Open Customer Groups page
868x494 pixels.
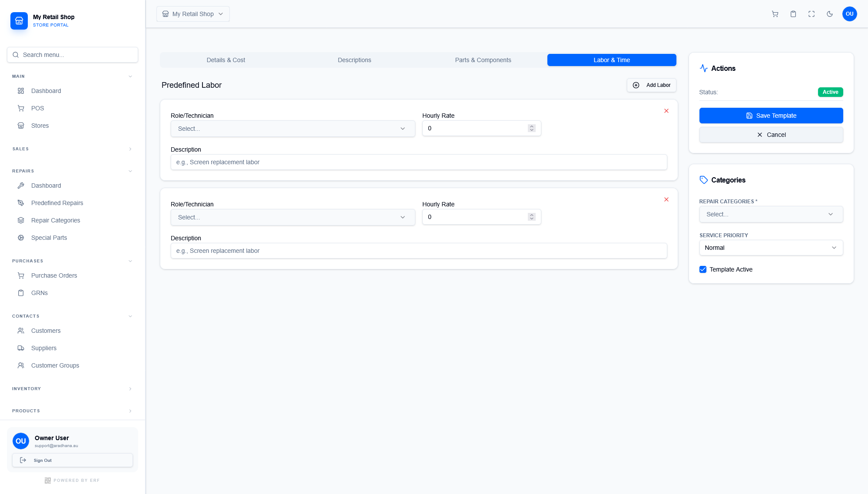(x=73, y=365)
